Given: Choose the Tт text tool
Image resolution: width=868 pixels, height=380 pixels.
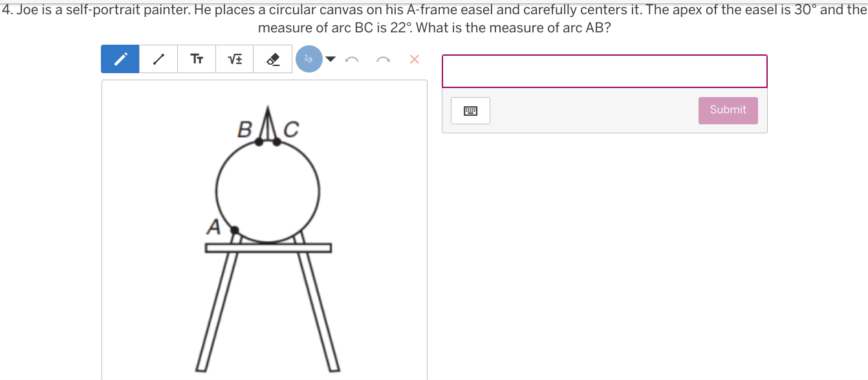Looking at the screenshot, I should [x=197, y=59].
